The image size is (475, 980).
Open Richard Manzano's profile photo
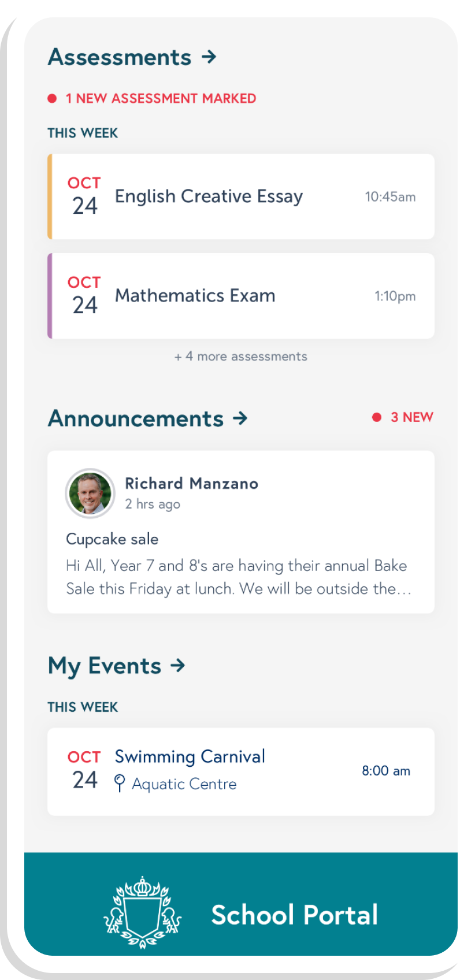click(90, 493)
